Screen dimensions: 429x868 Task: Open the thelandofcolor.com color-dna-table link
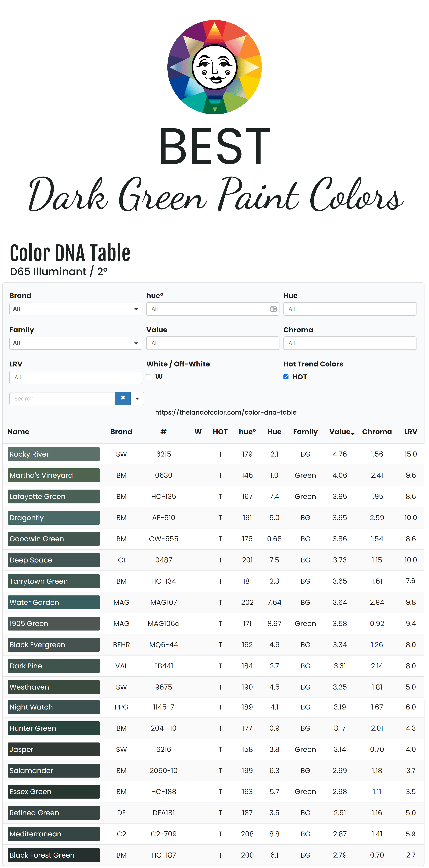[225, 412]
